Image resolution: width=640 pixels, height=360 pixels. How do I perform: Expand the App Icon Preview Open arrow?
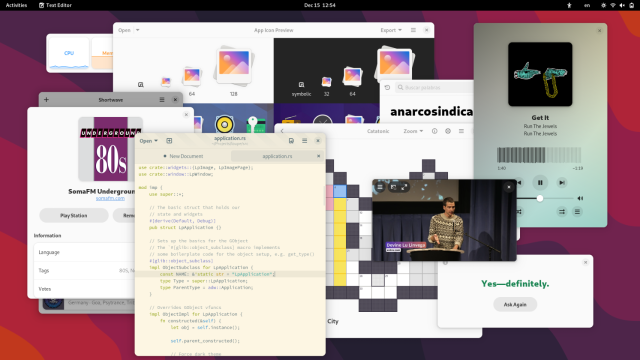pos(138,30)
